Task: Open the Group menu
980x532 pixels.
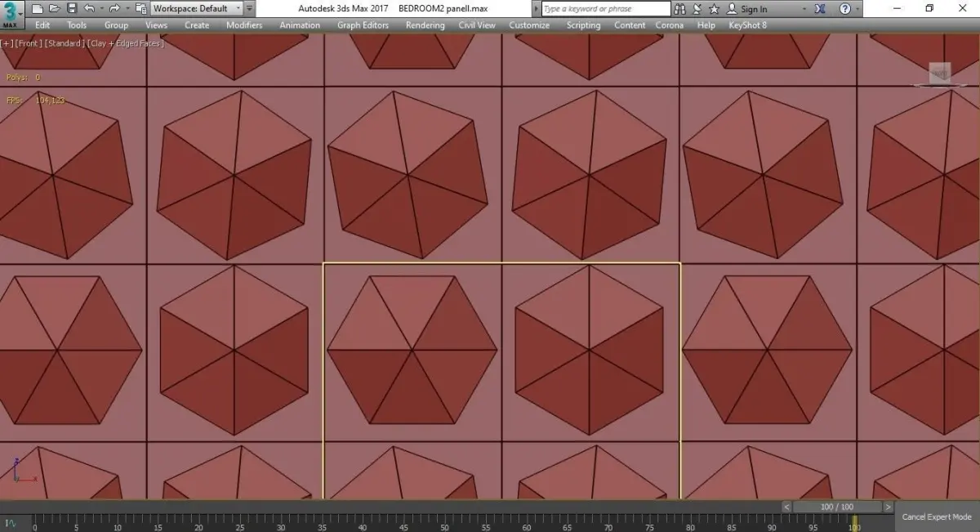Action: tap(116, 25)
